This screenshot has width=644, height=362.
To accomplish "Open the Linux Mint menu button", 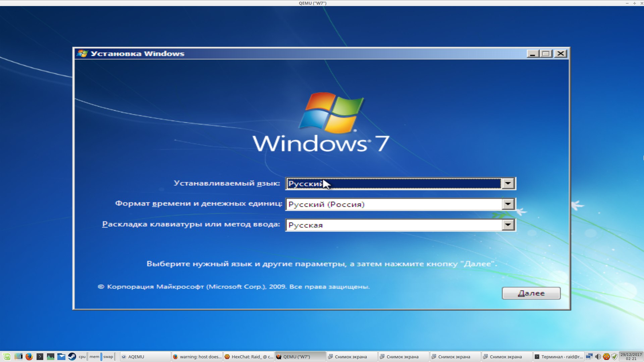I will point(7,357).
